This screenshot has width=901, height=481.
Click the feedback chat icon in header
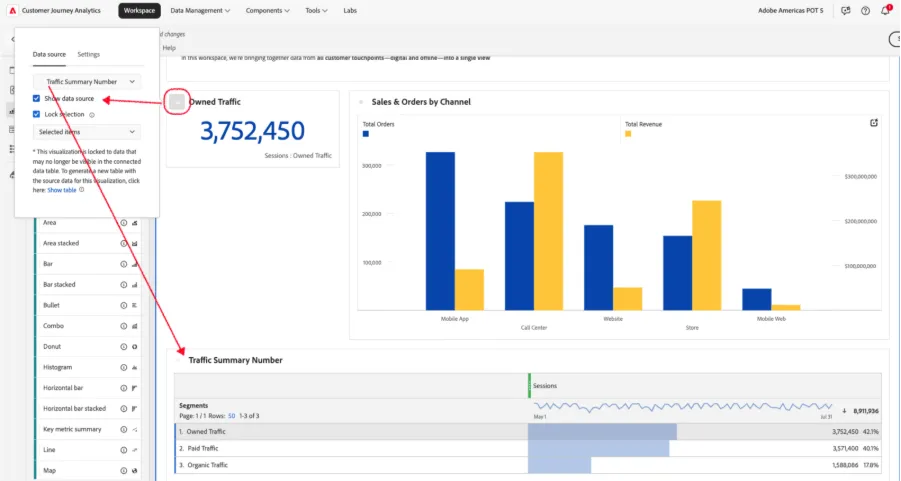point(845,10)
